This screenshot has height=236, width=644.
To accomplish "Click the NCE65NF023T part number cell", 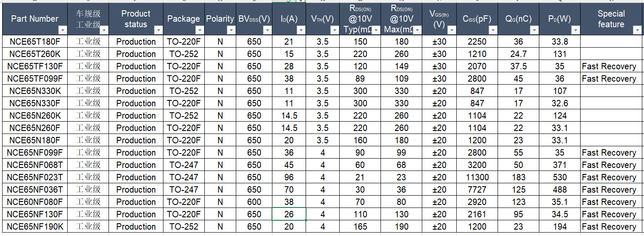I will point(35,177).
